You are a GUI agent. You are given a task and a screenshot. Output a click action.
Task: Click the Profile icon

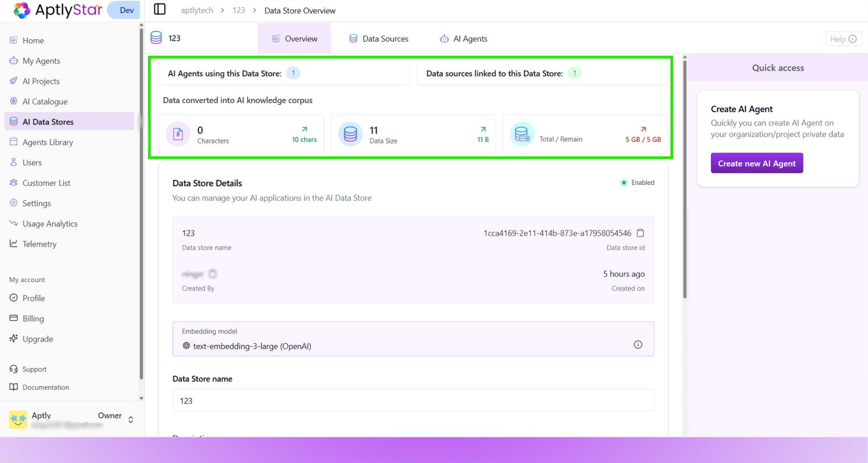pyautogui.click(x=13, y=298)
